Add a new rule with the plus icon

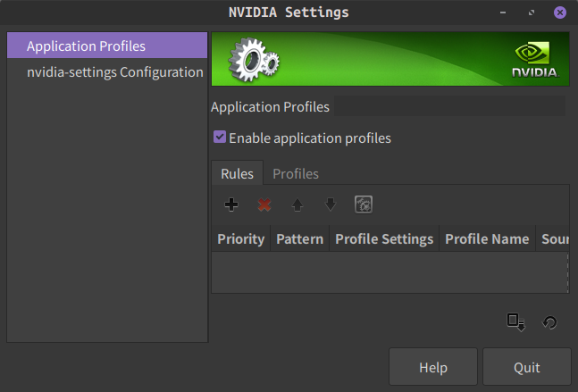[231, 204]
